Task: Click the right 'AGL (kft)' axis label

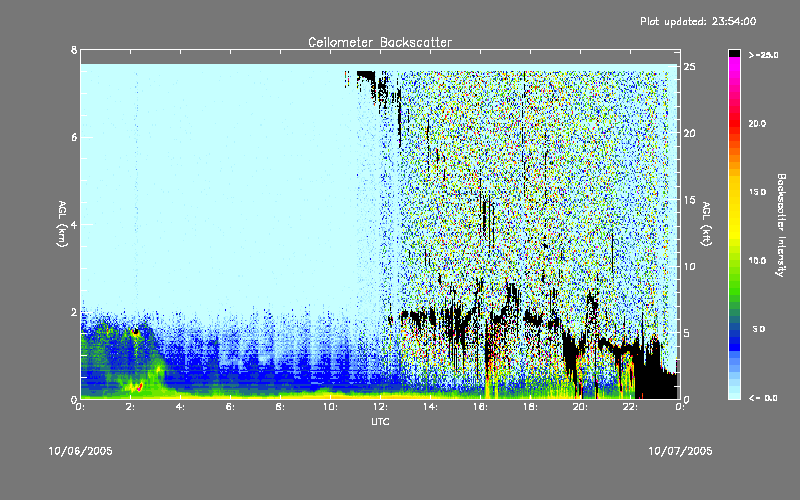Action: 706,224
